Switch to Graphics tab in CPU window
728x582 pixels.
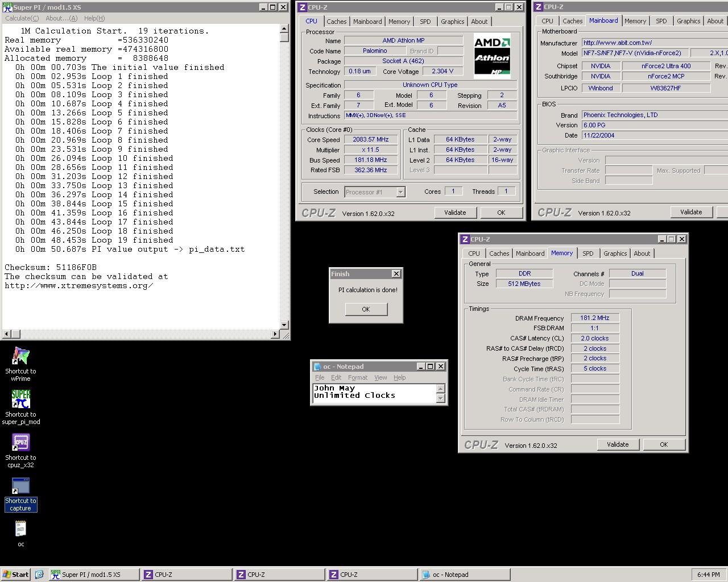pos(452,22)
